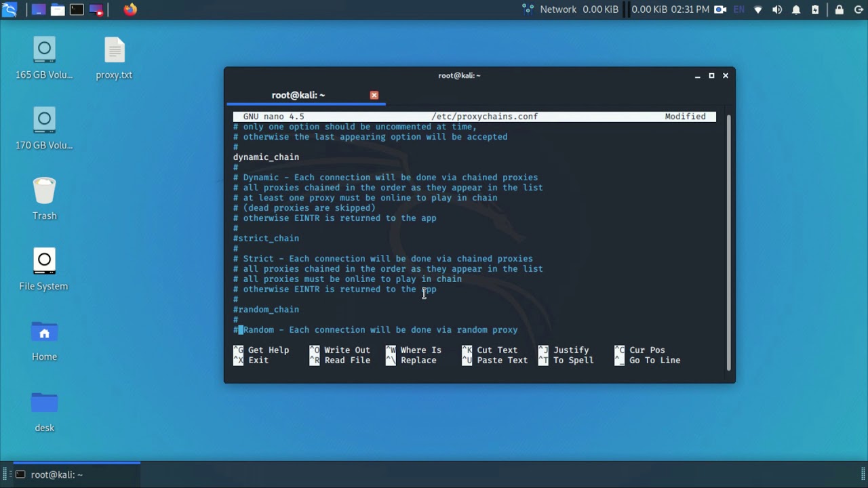Viewport: 868px width, 488px height.
Task: Click the '(dead proxies are skipped)' comment
Action: [x=304, y=208]
